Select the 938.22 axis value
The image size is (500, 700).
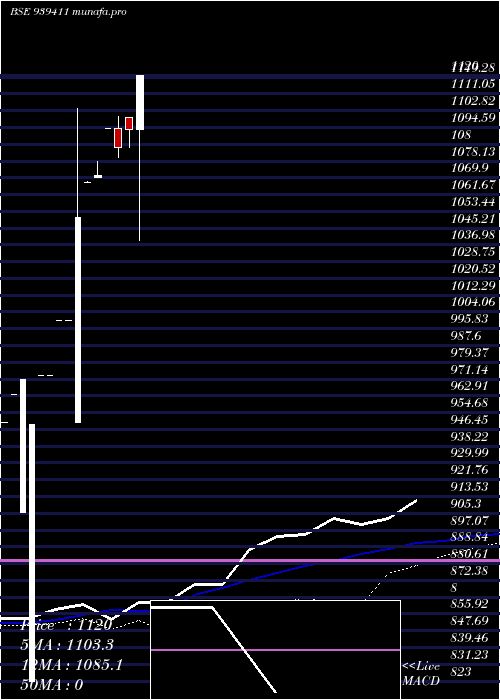pyautogui.click(x=470, y=437)
